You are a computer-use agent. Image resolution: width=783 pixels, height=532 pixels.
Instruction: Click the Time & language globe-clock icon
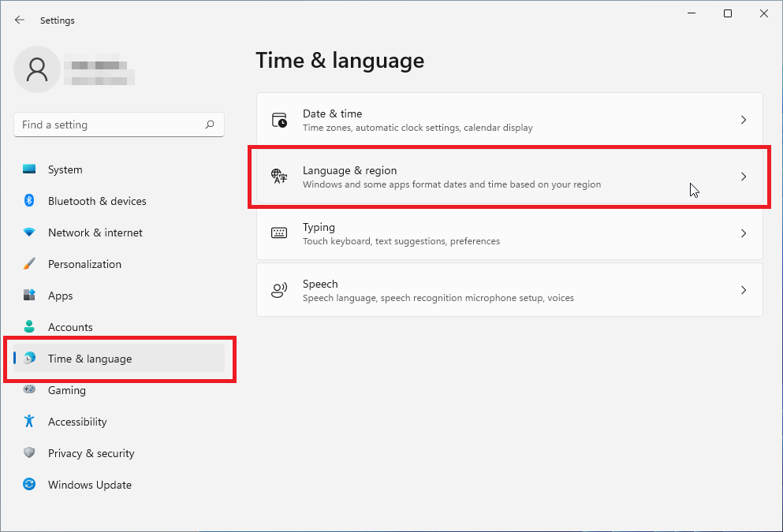pos(30,358)
